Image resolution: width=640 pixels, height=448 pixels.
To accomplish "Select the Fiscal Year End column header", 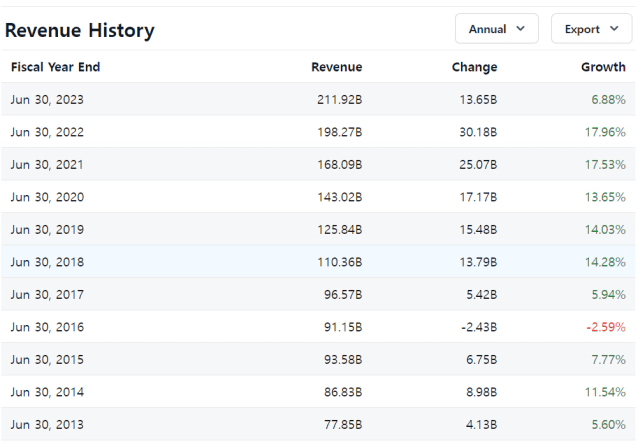I will click(x=56, y=67).
